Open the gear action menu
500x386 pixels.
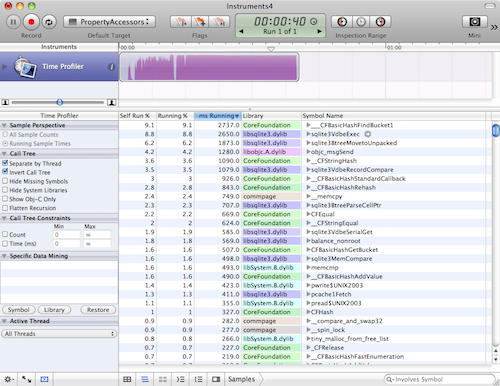(8, 379)
